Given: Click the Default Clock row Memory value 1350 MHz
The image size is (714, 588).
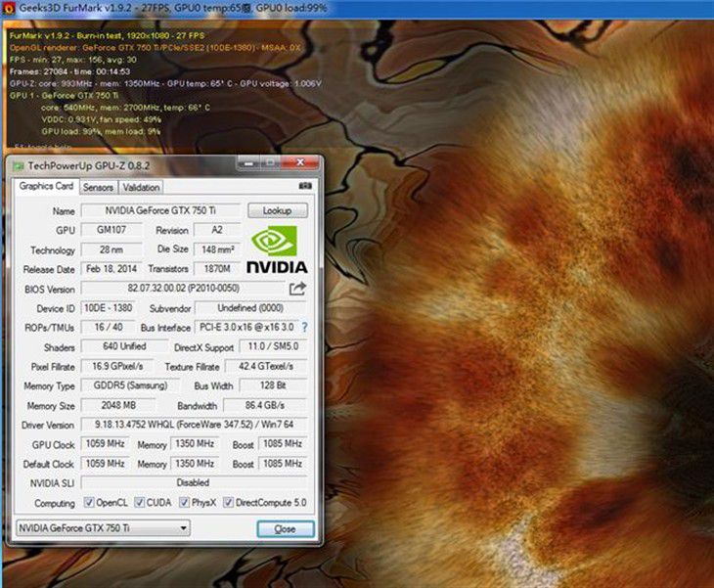Looking at the screenshot, I should click(x=195, y=463).
